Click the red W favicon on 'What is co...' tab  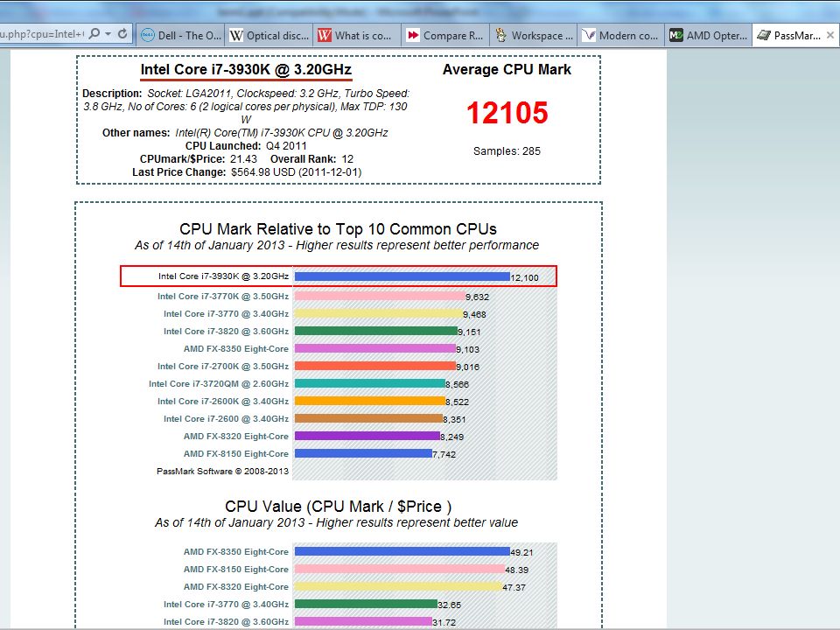[324, 35]
